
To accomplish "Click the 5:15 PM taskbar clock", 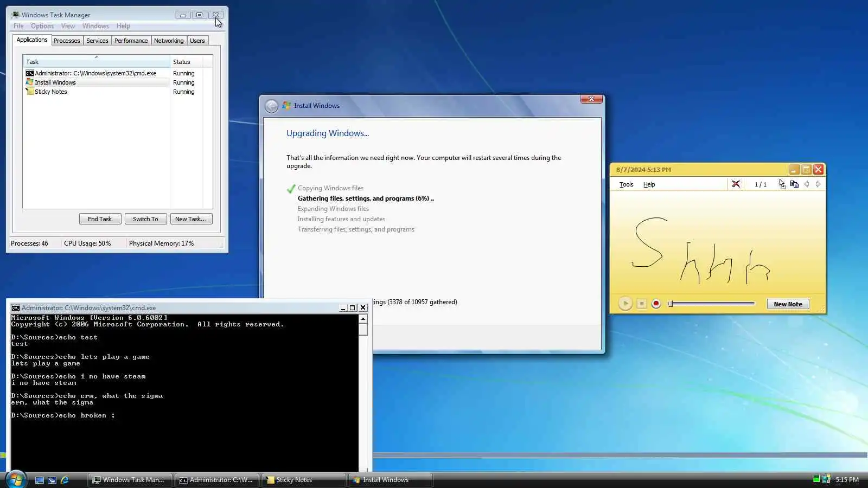I will pos(847,480).
